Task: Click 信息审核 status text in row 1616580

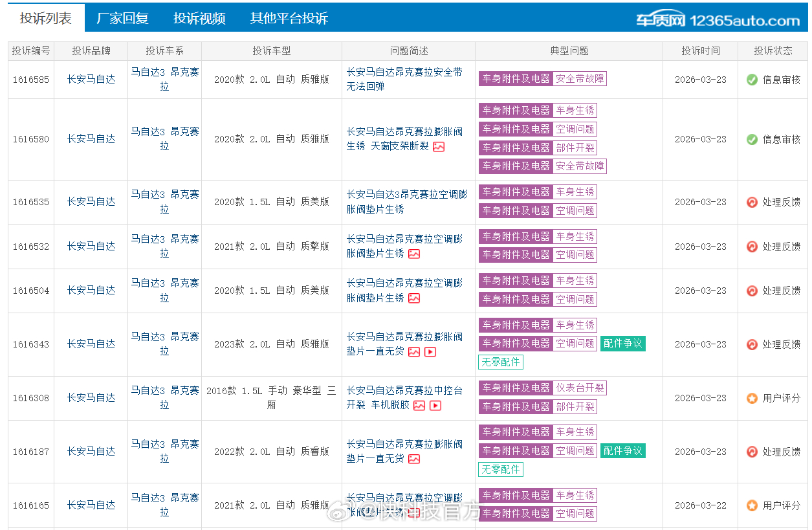Action: tap(782, 139)
